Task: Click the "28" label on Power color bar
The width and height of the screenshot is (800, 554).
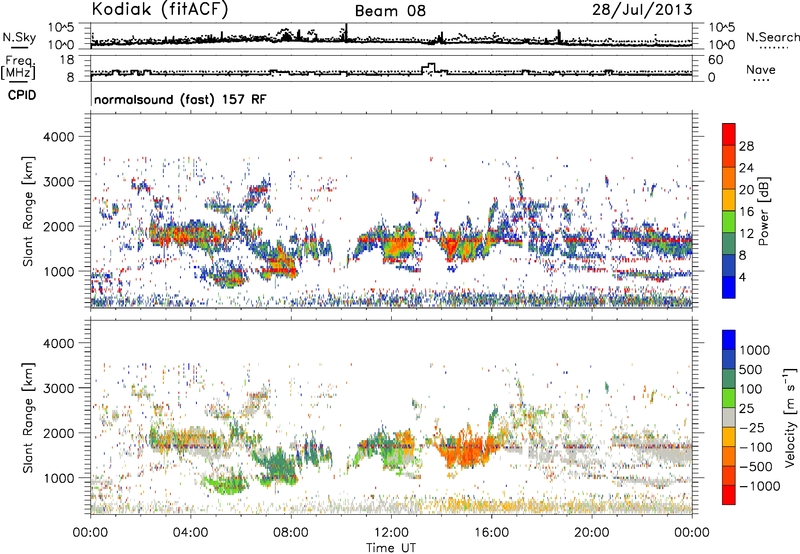Action: coord(746,146)
